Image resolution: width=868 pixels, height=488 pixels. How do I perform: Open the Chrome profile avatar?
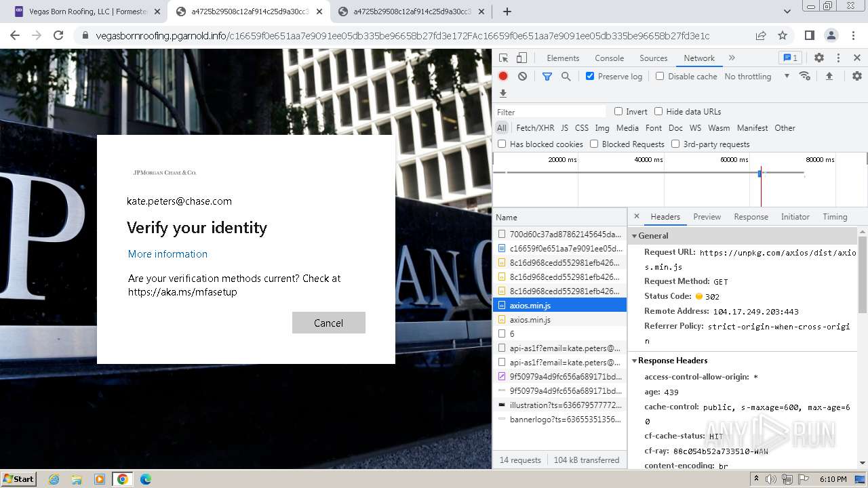click(x=831, y=35)
